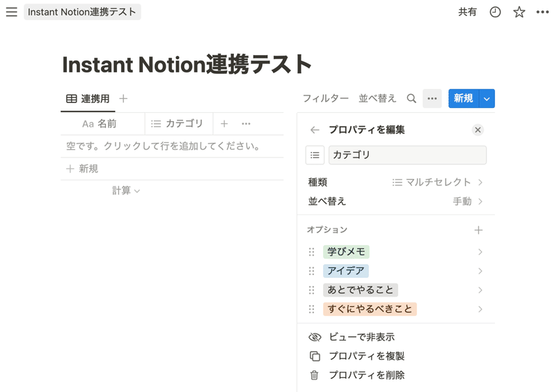This screenshot has width=557, height=392.
Task: Add a new view with plus icon
Action: click(x=123, y=98)
